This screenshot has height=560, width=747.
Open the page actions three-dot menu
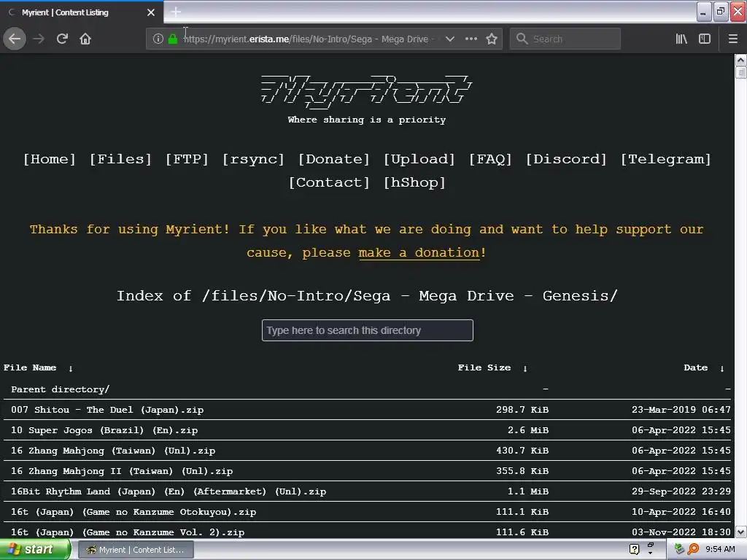tap(471, 39)
